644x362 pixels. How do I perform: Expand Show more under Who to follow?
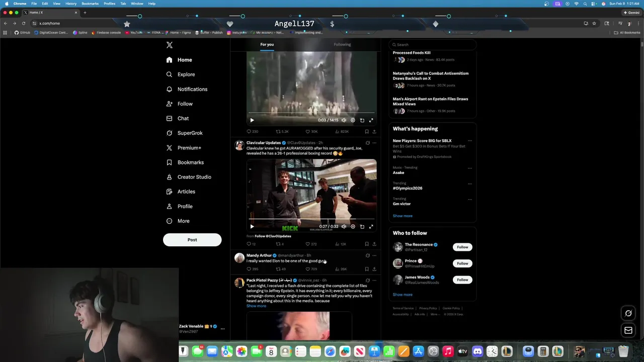403,295
